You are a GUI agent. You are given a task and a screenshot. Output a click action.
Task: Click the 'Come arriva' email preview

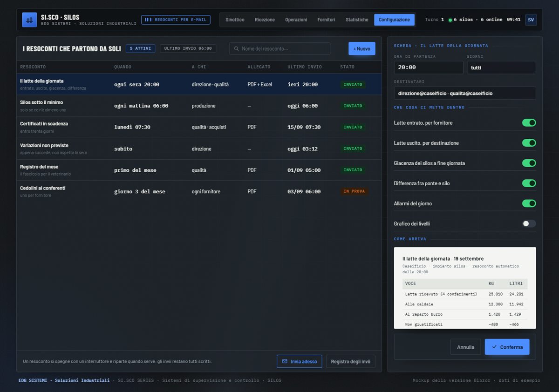tap(465, 288)
